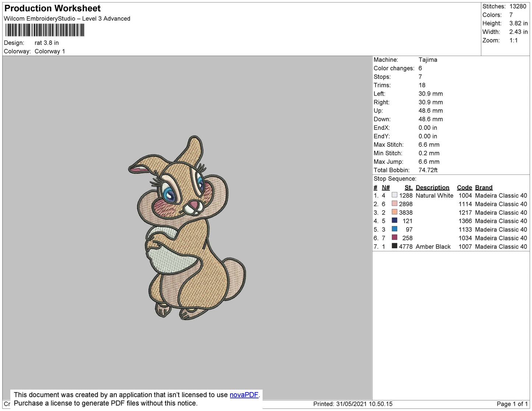Click the Machine value Tajima
Viewport: 532px width, 411px height.
pos(428,60)
